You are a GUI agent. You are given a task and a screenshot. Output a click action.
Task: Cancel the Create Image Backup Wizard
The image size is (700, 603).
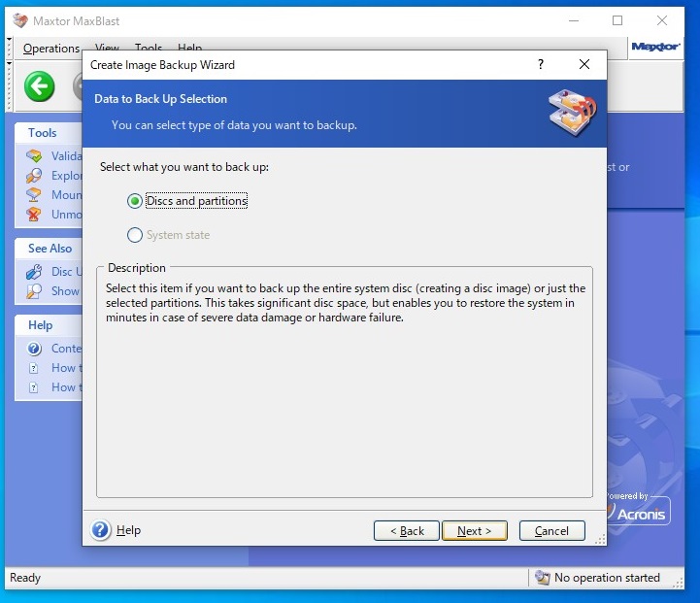tap(551, 531)
